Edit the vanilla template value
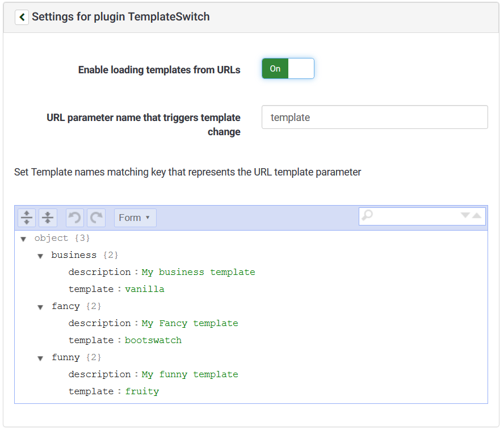 click(x=145, y=289)
